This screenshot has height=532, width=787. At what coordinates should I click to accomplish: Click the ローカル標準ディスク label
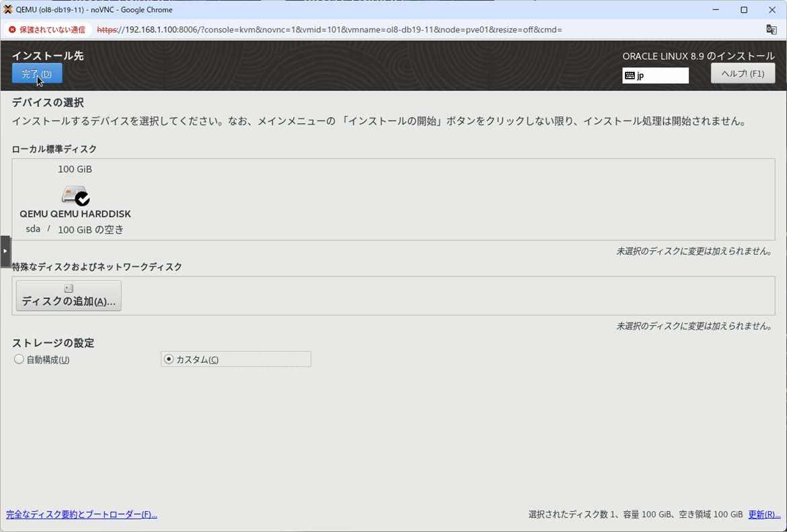point(54,149)
